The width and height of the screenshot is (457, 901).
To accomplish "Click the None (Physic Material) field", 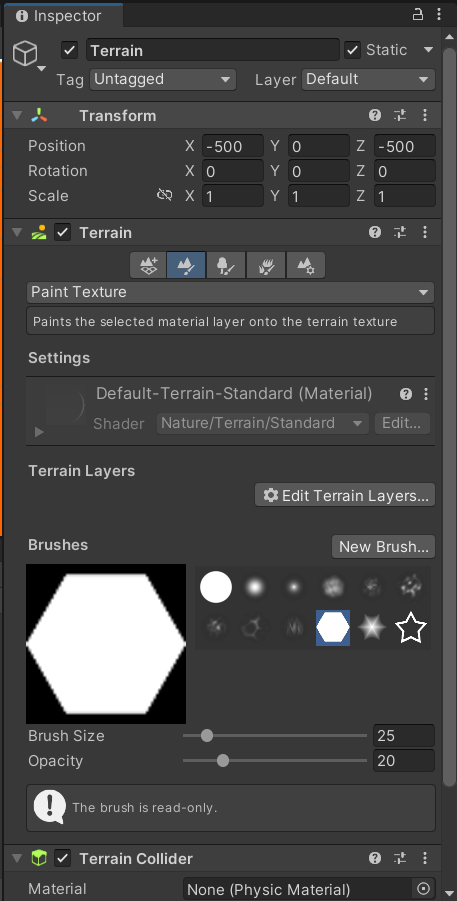I will [x=309, y=889].
